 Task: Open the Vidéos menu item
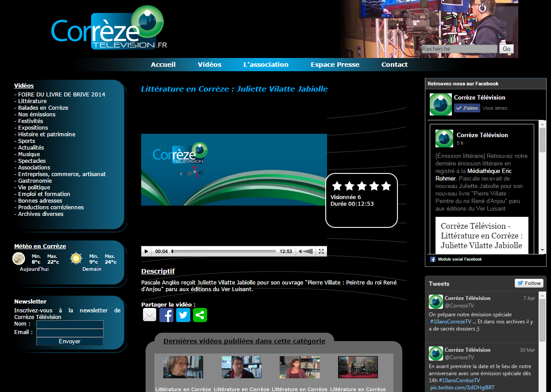tap(209, 65)
